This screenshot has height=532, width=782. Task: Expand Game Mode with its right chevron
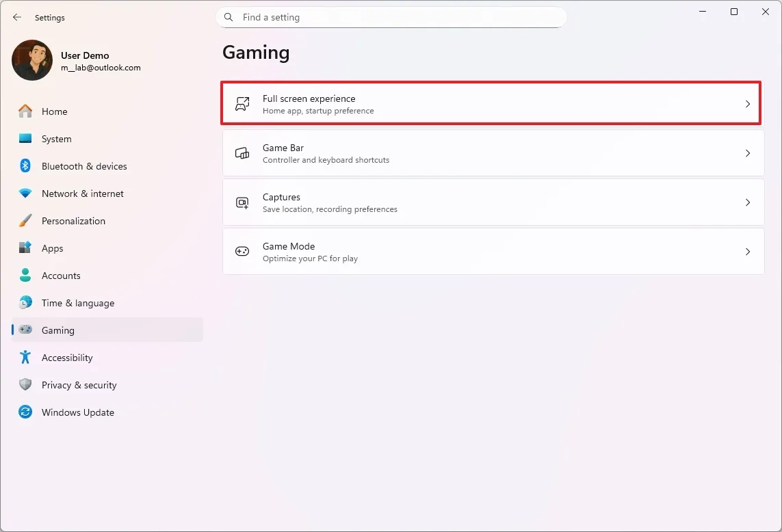(748, 252)
